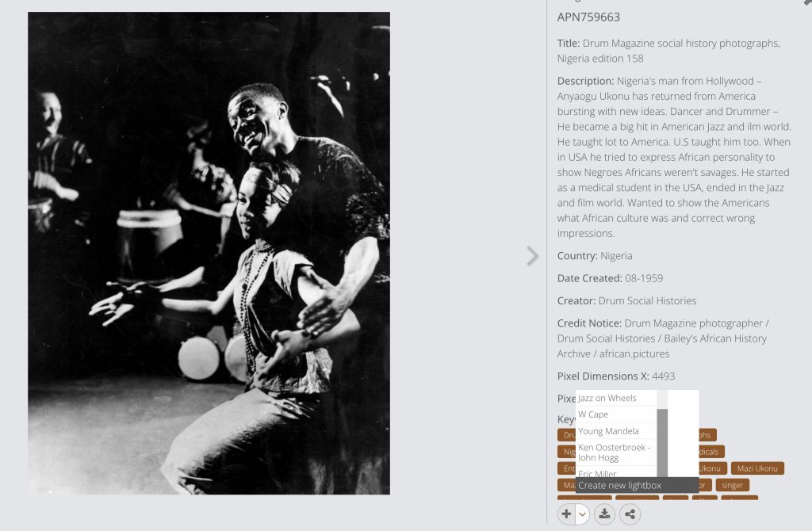Click the download image icon
The image size is (812, 531).
603,514
